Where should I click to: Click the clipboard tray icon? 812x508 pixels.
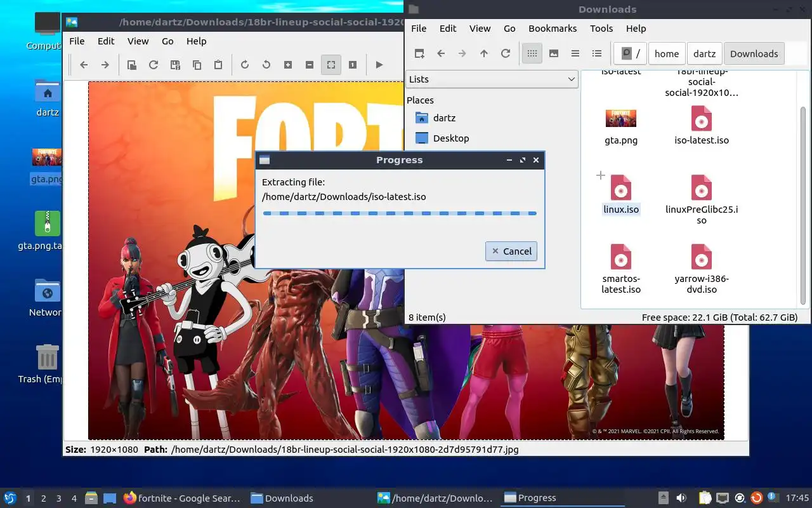(x=705, y=498)
